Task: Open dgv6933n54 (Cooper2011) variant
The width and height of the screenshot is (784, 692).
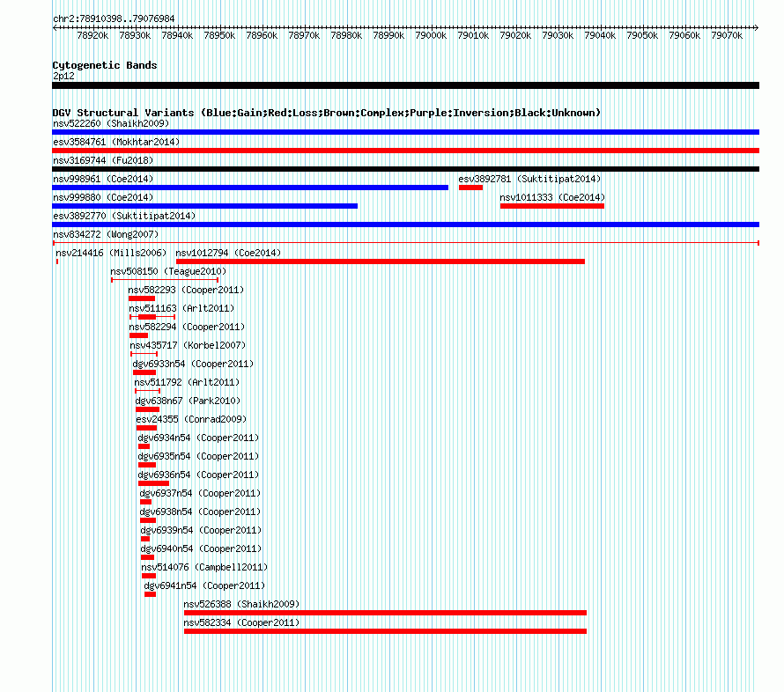Action: (x=193, y=364)
